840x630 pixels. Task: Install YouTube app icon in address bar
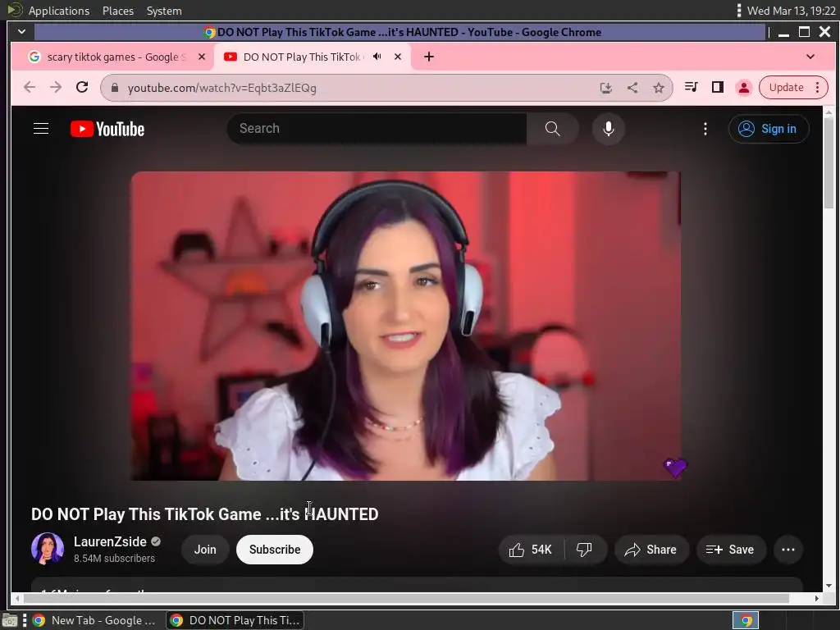(x=606, y=88)
